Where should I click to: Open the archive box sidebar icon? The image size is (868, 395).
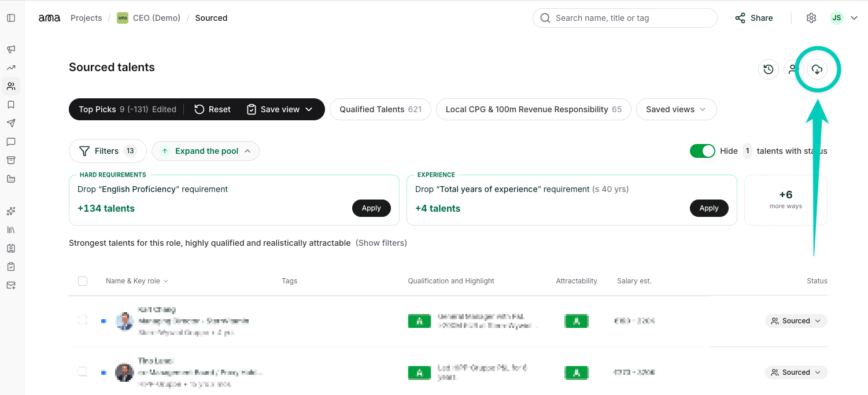point(11,160)
